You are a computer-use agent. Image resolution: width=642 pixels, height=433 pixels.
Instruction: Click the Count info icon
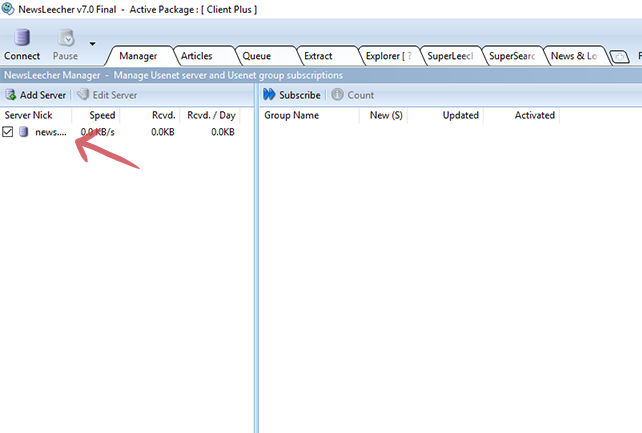click(x=337, y=95)
